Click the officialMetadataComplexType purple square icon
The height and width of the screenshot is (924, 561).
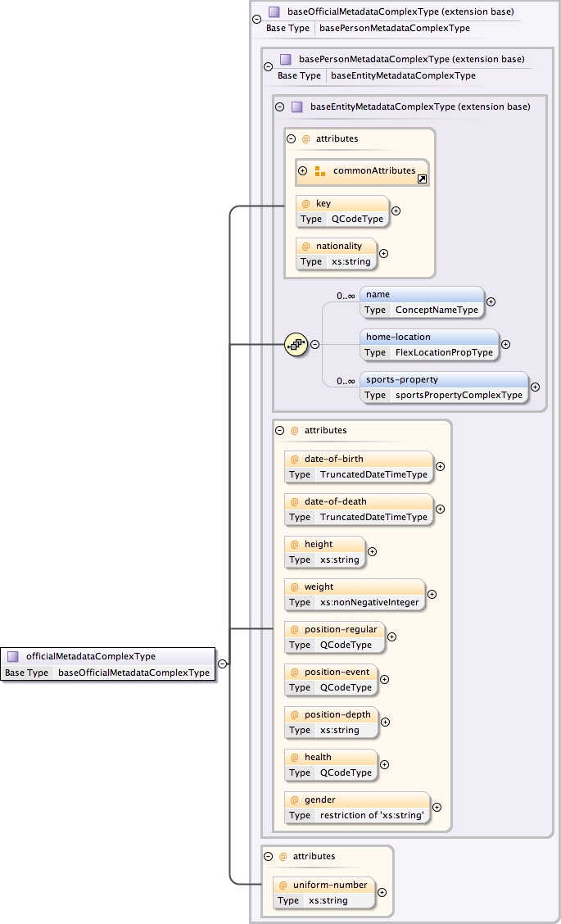point(13,656)
